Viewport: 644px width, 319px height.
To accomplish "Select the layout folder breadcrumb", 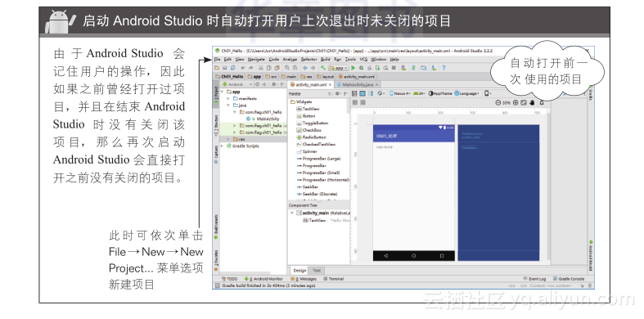I will pyautogui.click(x=326, y=77).
